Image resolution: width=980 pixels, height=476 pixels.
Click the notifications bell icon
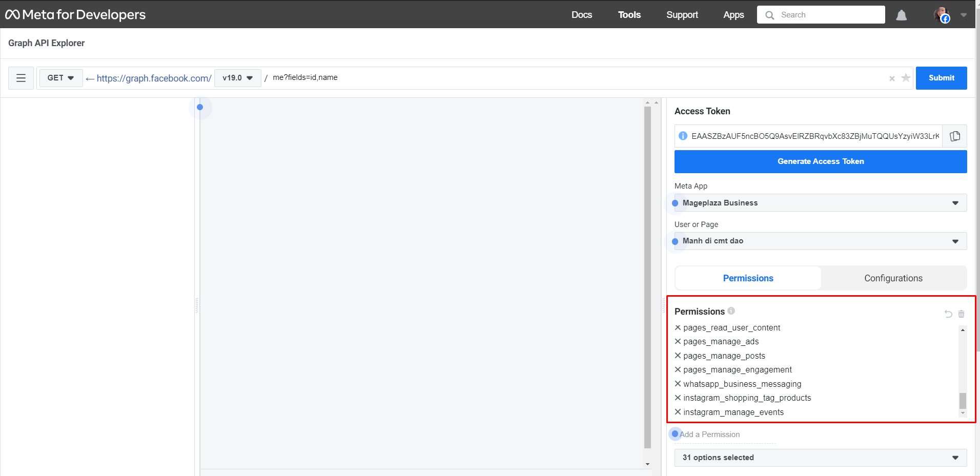point(901,15)
